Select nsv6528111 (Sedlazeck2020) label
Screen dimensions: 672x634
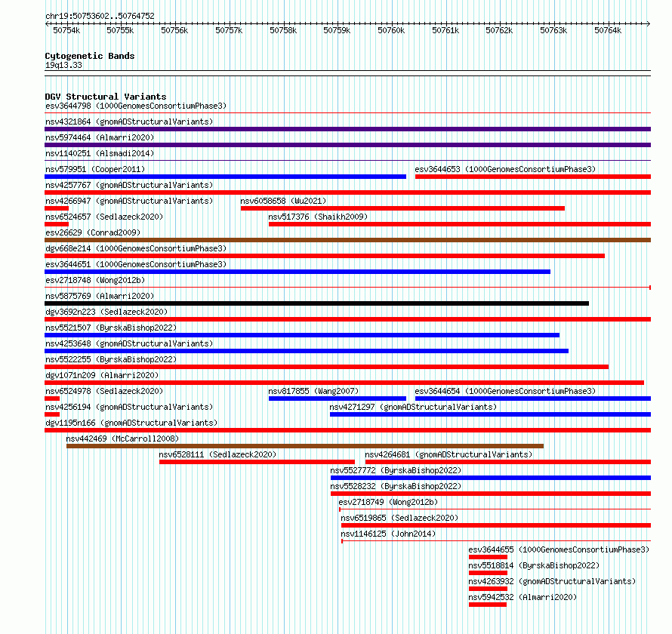pos(217,454)
